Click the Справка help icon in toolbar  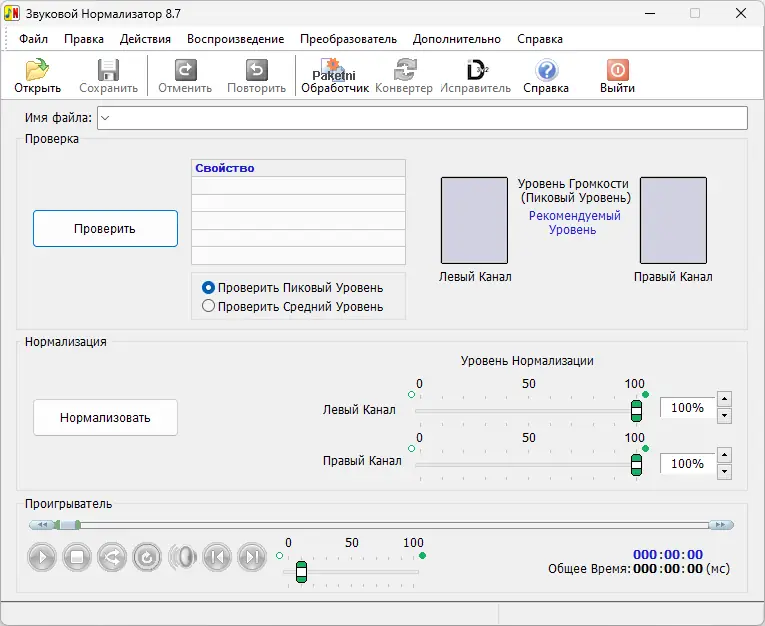pos(546,71)
